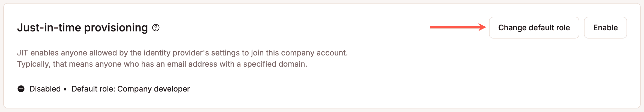The height and width of the screenshot is (112, 644).
Task: Click the "Default role:" label
Action: (x=93, y=89)
